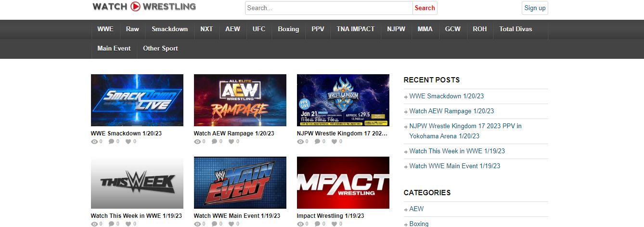This screenshot has width=644, height=227.
Task: Open the Boxing navigation item
Action: (x=288, y=29)
